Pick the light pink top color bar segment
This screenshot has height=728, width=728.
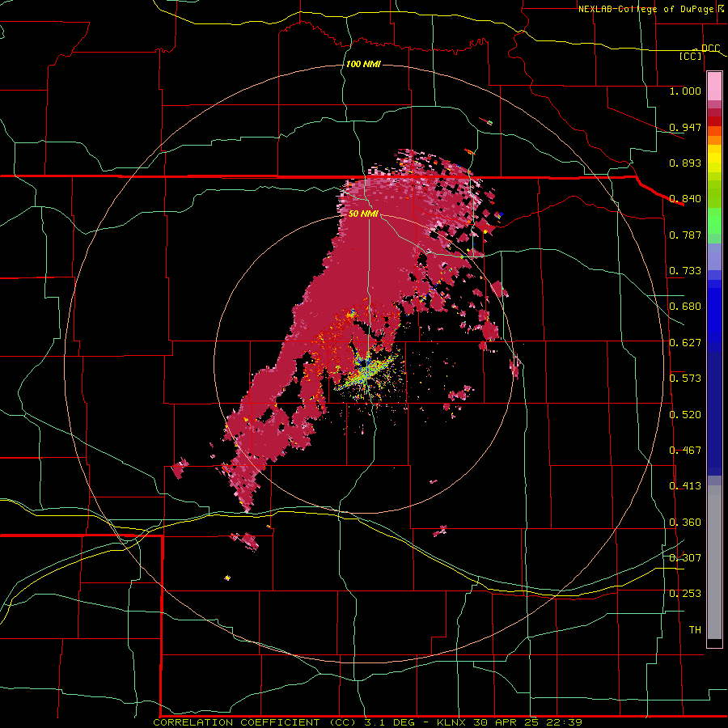(714, 87)
